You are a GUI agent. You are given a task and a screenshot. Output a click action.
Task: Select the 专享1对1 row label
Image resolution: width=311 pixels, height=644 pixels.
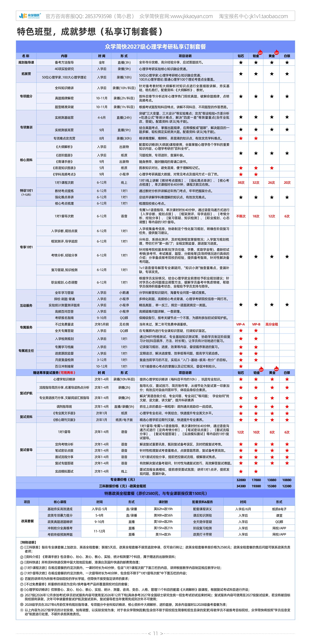tap(26, 247)
